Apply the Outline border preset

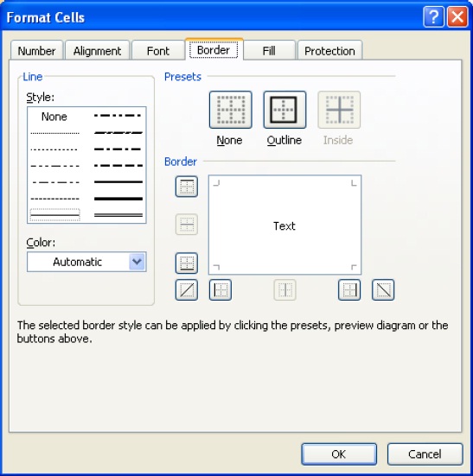point(284,110)
